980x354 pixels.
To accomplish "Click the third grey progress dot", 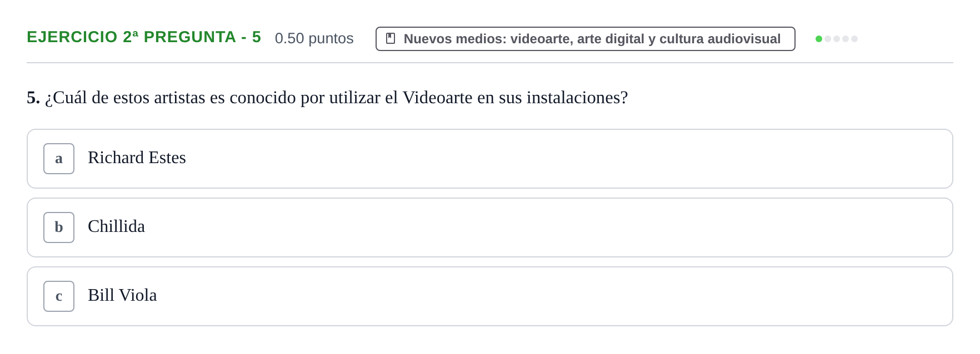I will pyautogui.click(x=837, y=39).
